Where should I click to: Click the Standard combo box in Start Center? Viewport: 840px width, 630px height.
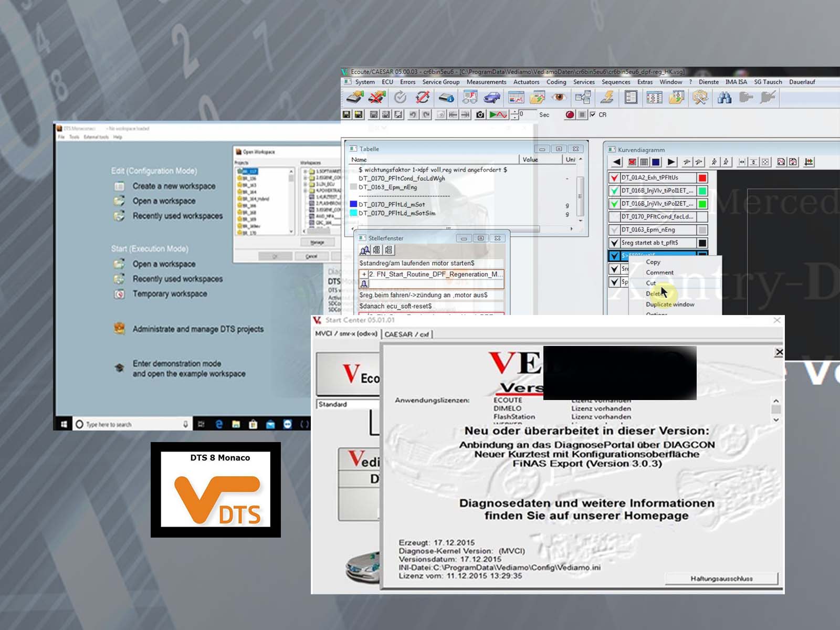(x=348, y=404)
